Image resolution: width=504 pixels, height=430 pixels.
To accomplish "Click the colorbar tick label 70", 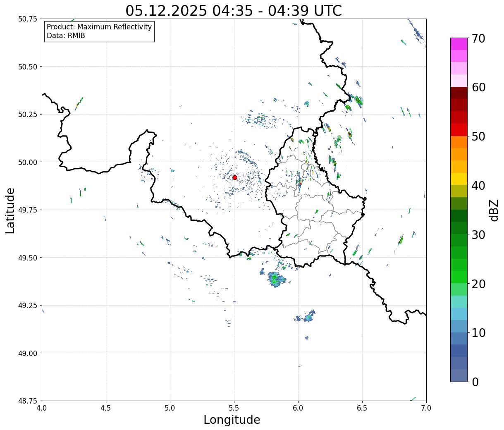I will pos(478,38).
